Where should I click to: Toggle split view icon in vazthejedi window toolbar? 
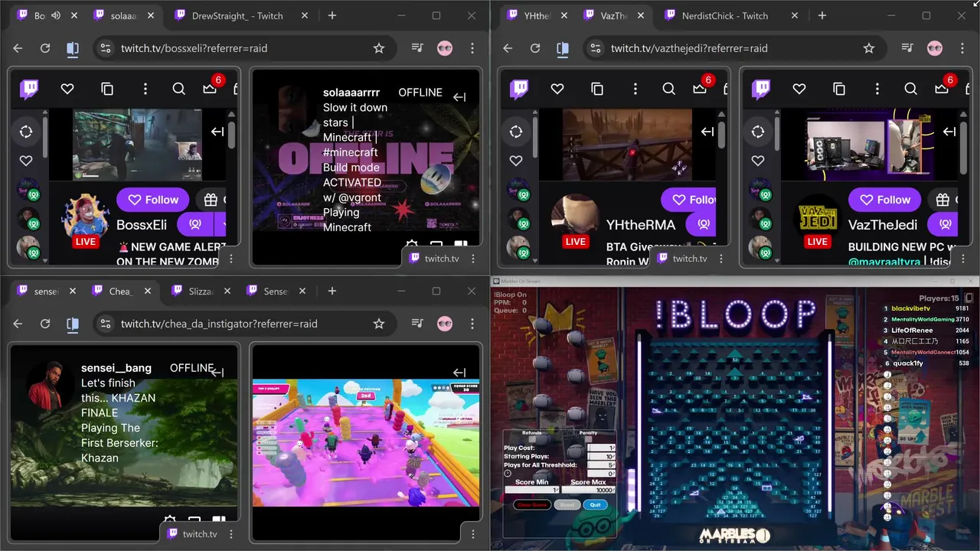point(563,48)
